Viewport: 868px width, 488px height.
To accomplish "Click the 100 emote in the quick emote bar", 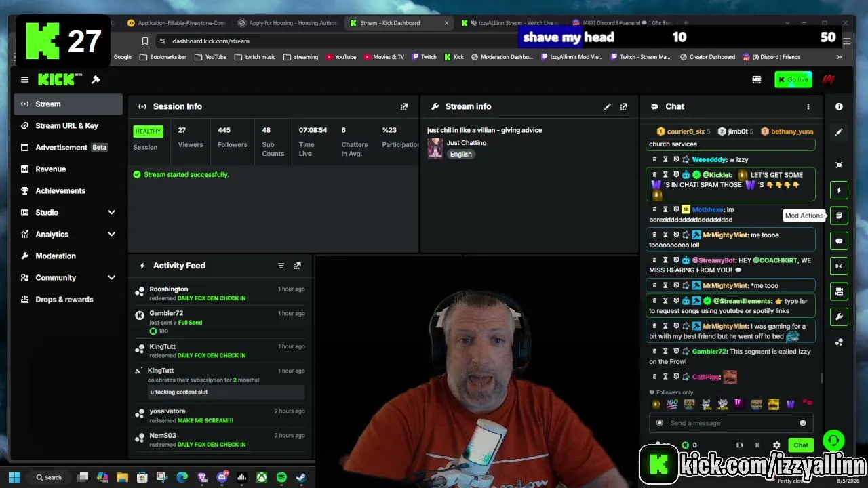I will pos(672,404).
